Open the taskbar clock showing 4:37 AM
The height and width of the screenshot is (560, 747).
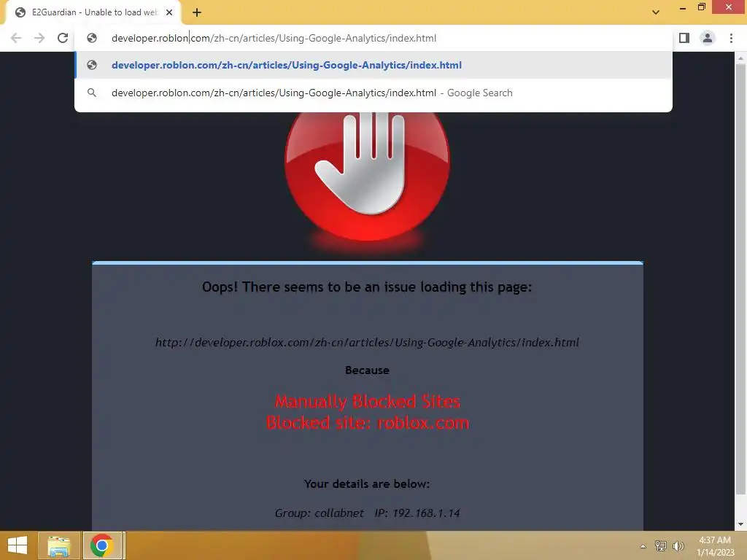pos(715,546)
